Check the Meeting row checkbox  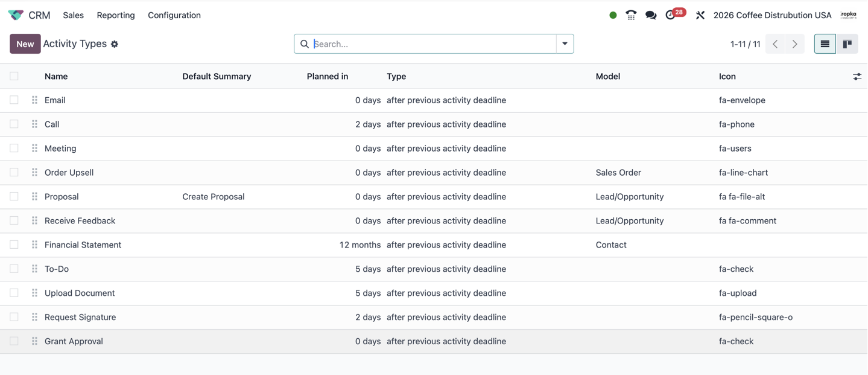pyautogui.click(x=14, y=149)
